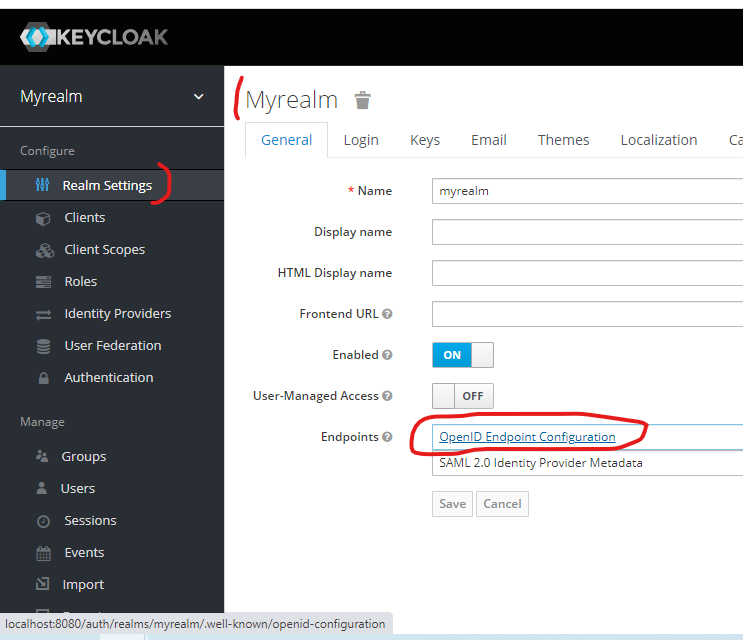Click OpenID Endpoint Configuration link
Image resolution: width=743 pixels, height=640 pixels.
tap(527, 437)
